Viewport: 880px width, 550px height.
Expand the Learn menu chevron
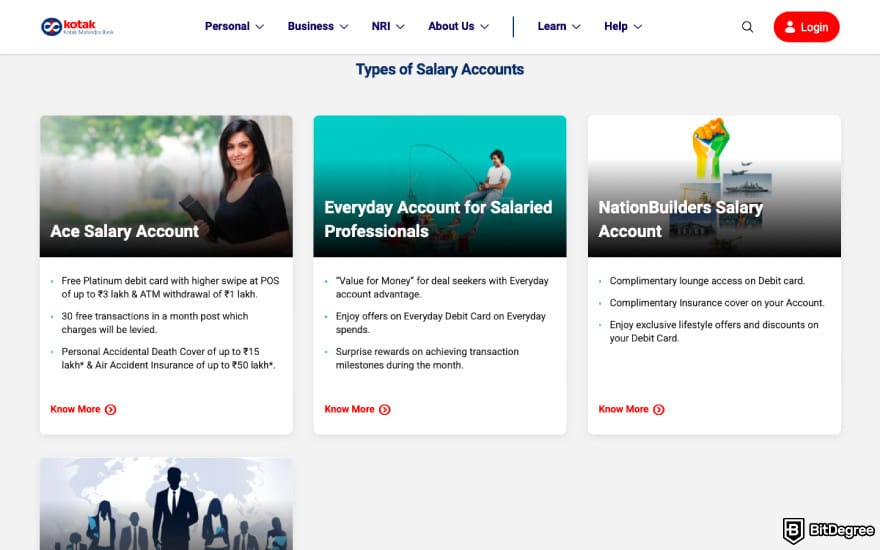pos(576,27)
